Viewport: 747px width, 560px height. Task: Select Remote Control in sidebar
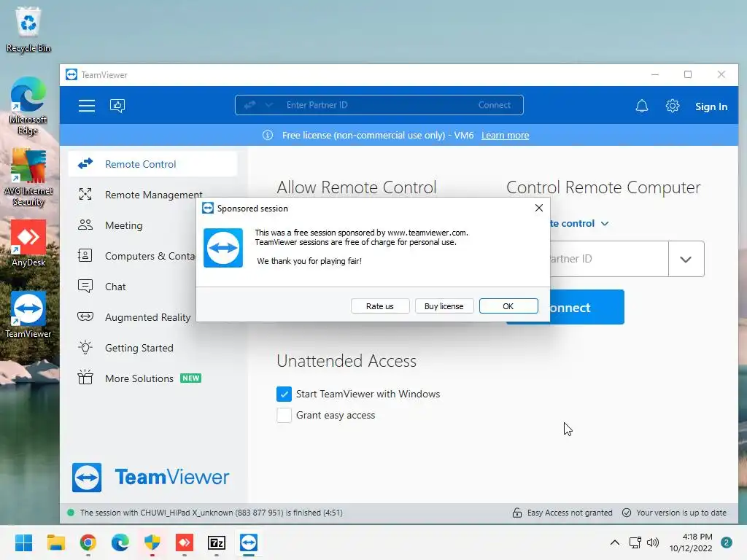(x=152, y=164)
